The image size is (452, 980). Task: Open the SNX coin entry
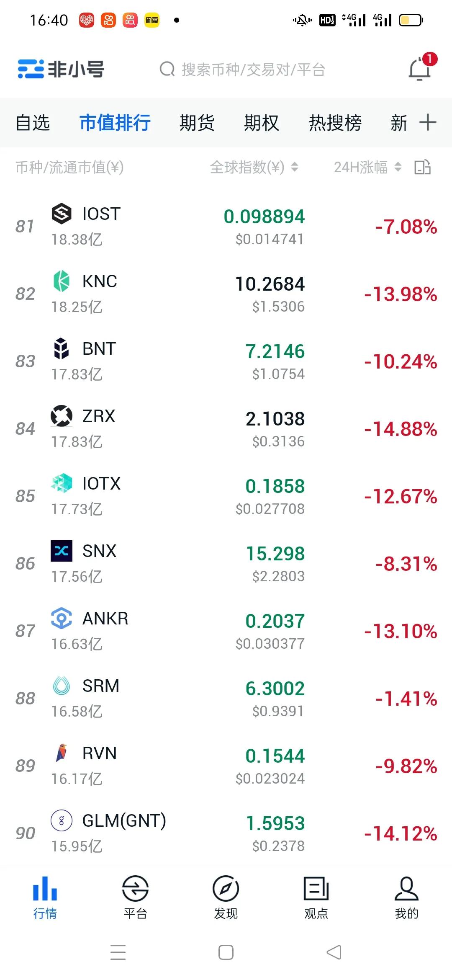tap(226, 563)
